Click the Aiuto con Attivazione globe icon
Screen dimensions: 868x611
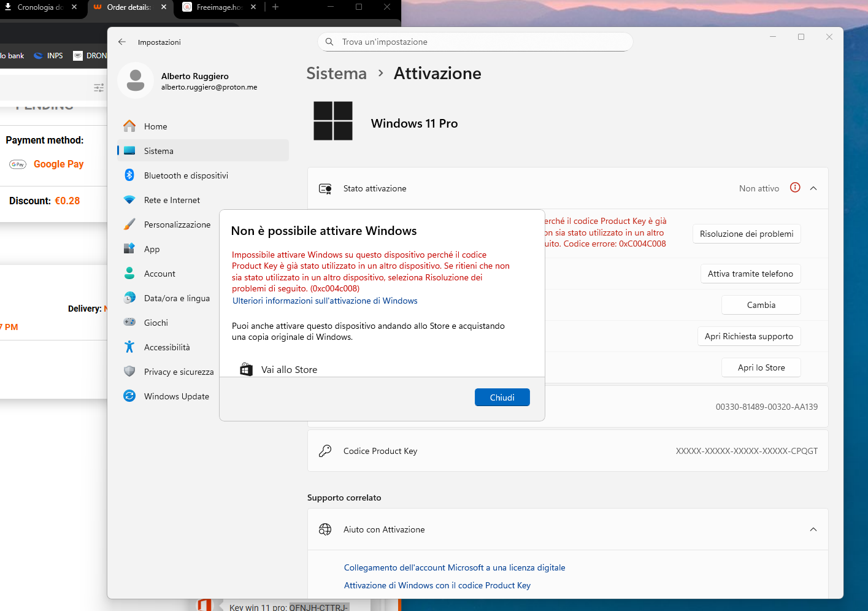click(325, 529)
